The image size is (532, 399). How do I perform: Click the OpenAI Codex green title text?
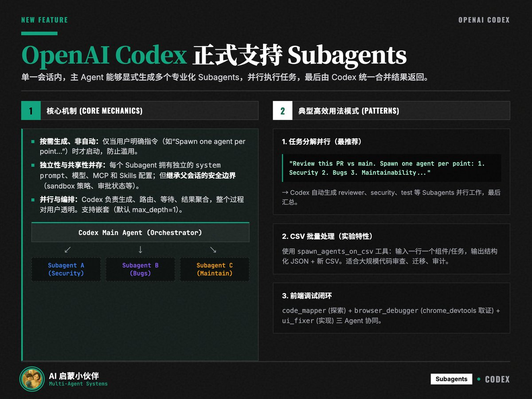(x=104, y=55)
